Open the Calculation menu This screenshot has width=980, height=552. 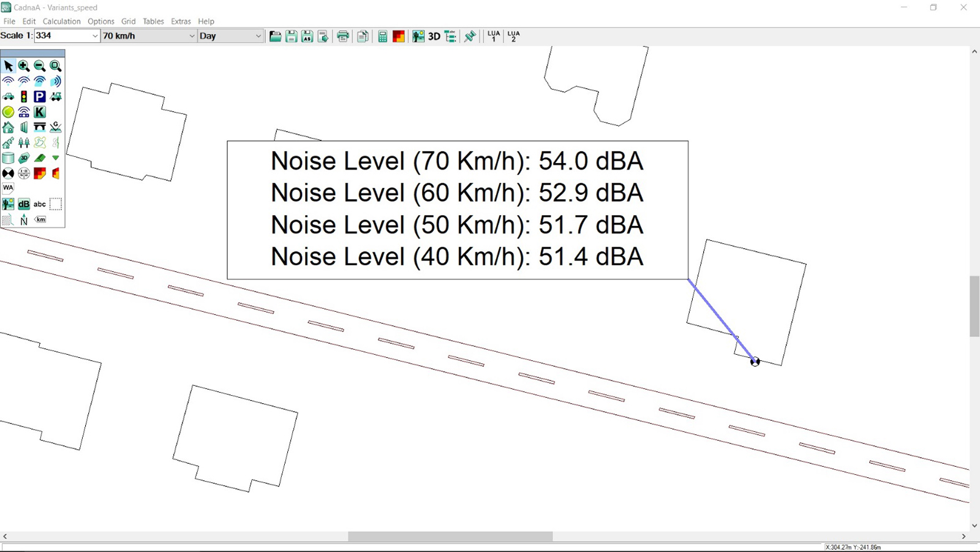click(x=61, y=21)
